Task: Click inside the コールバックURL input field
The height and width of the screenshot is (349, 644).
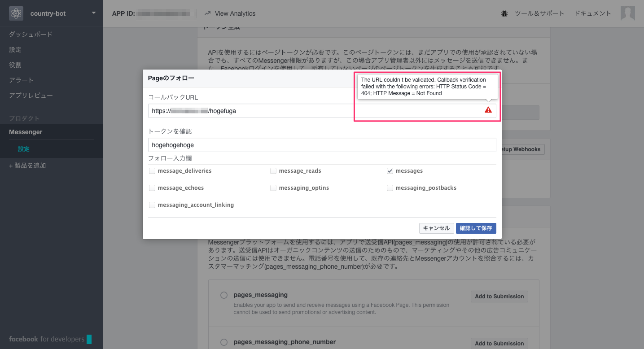Action: pos(269,110)
